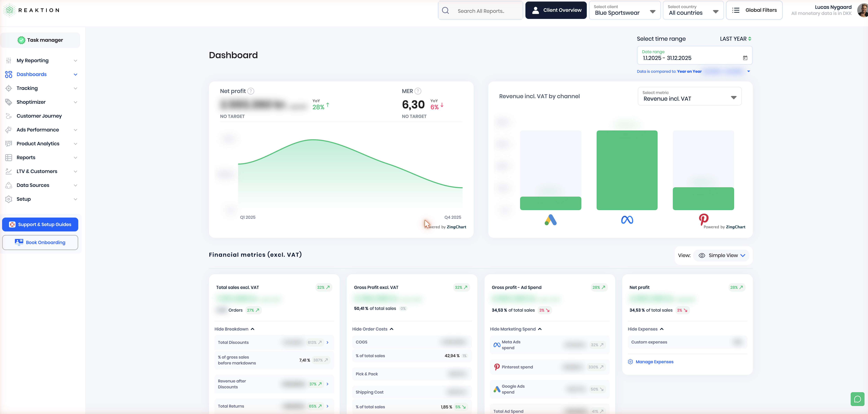Open Total Discounts detail arrow
Viewport: 868px width, 414px height.
coord(327,342)
